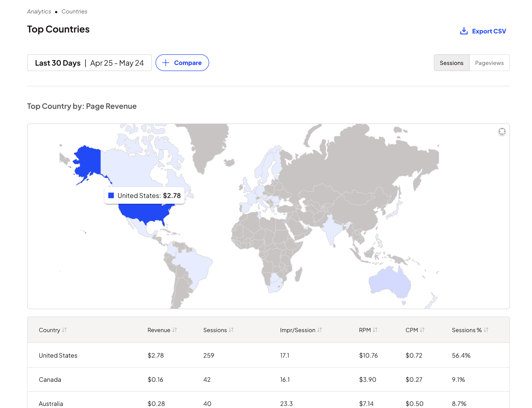The width and height of the screenshot is (532, 408).
Task: Open the Countries breadcrumb link
Action: coord(74,11)
